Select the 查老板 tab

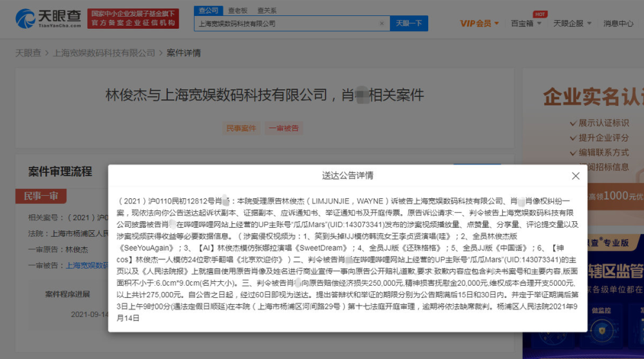[238, 11]
